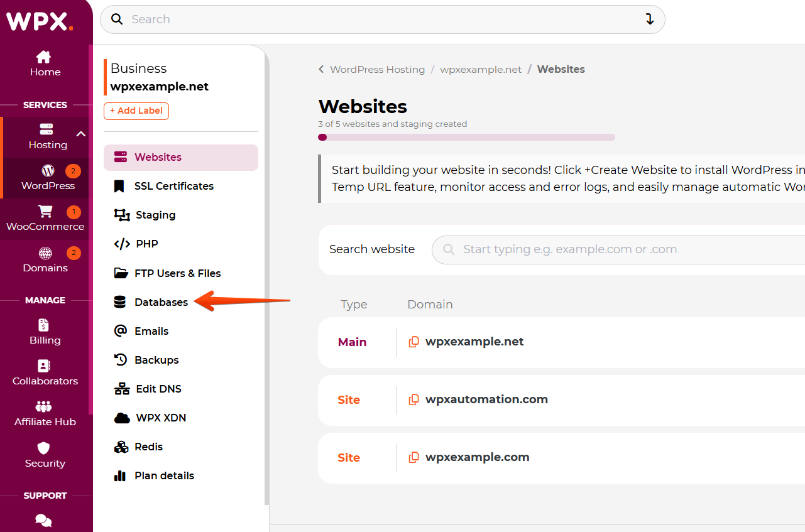Copy the wpxexample.net domain icon
This screenshot has width=805, height=532.
point(414,342)
